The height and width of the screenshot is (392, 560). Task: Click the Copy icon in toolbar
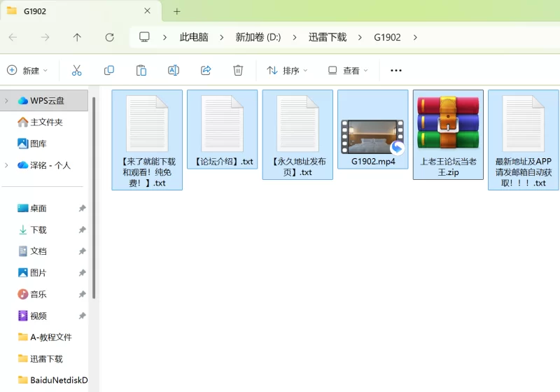coord(109,70)
